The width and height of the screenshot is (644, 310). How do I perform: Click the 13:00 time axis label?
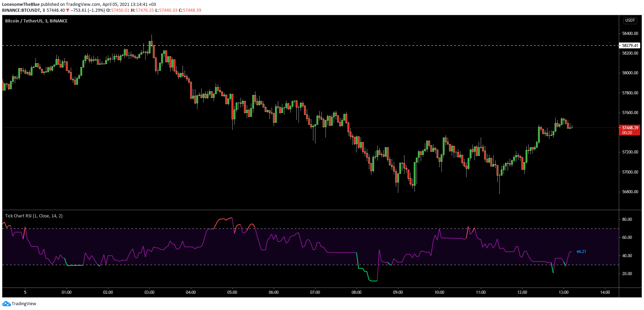click(x=564, y=292)
